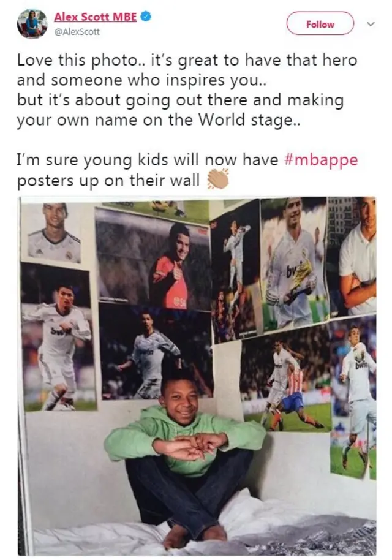Screen dimensions: 392x560
Task: Visit the @AlexScott handle
Action: 77,32
